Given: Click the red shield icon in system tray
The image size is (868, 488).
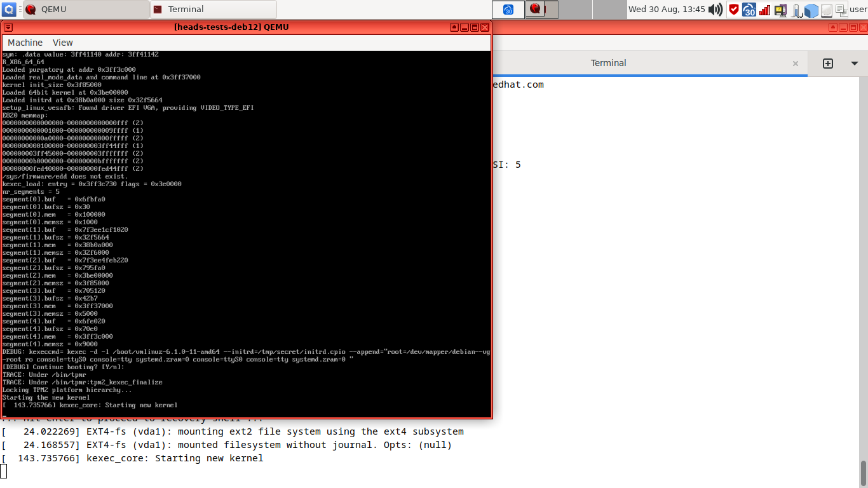Looking at the screenshot, I should (x=733, y=10).
